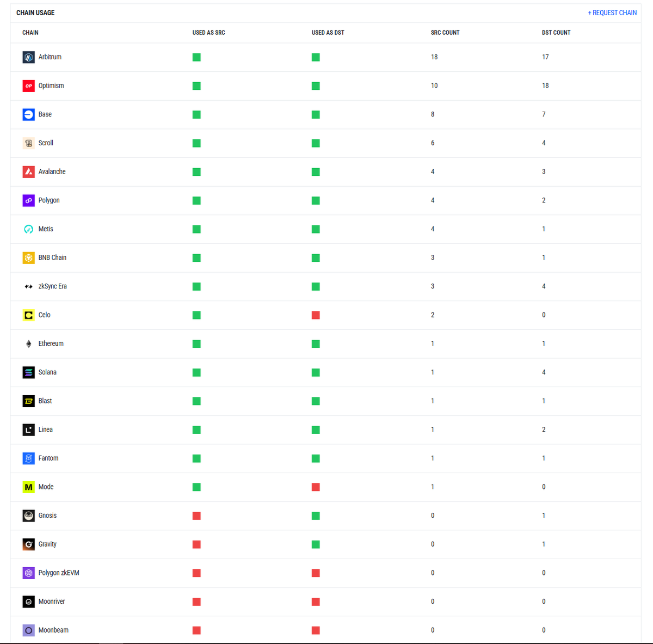
Task: Click the Used As Dst header
Action: (328, 33)
